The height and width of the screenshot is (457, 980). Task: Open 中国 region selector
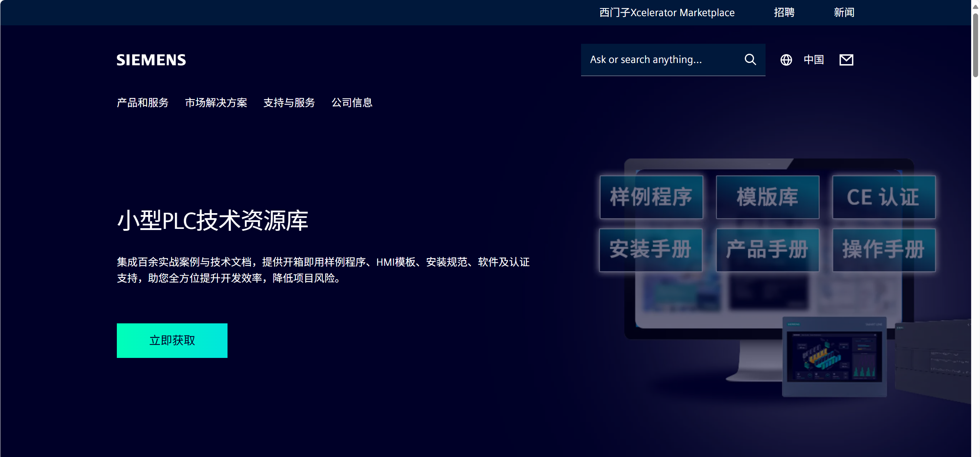[x=814, y=60]
